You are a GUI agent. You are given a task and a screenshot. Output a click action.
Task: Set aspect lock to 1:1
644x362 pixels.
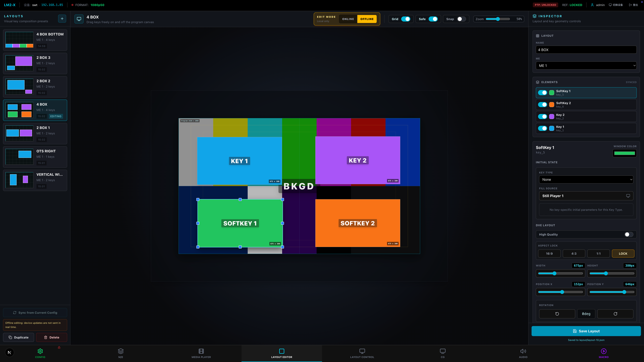coord(598,254)
